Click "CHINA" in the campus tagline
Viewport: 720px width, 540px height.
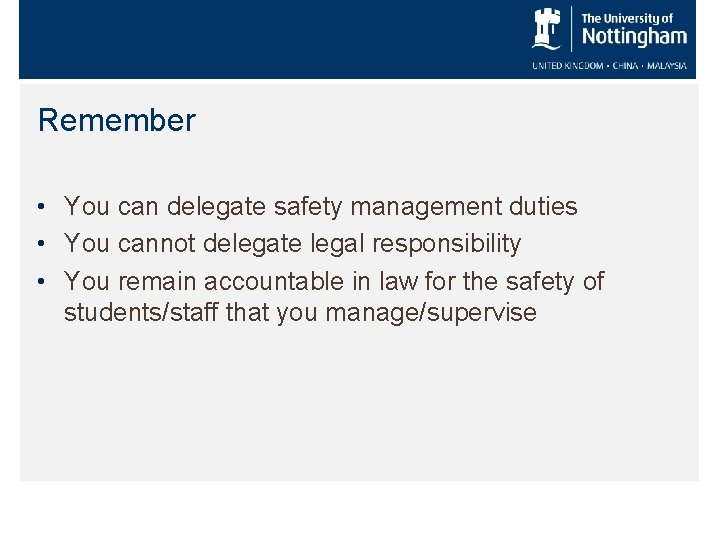point(626,66)
